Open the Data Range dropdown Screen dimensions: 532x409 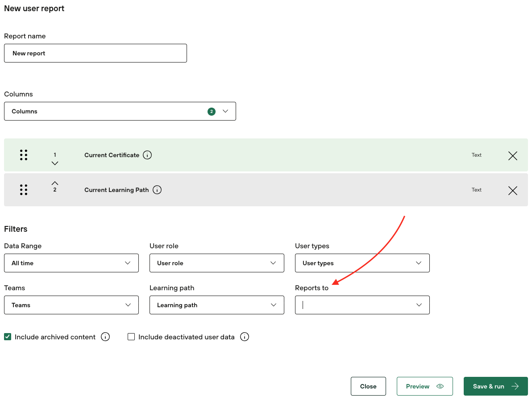tap(71, 263)
